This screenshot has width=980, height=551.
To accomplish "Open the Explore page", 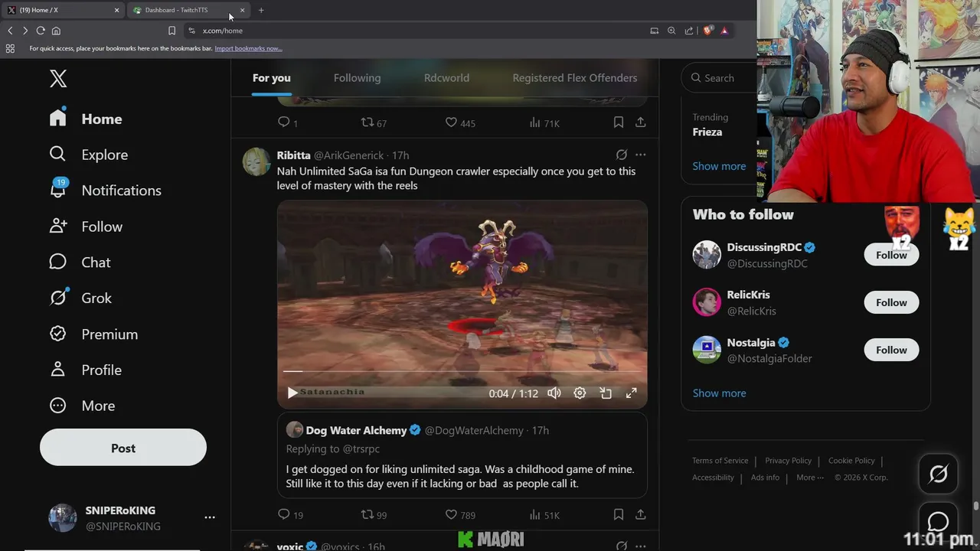I will tap(88, 155).
